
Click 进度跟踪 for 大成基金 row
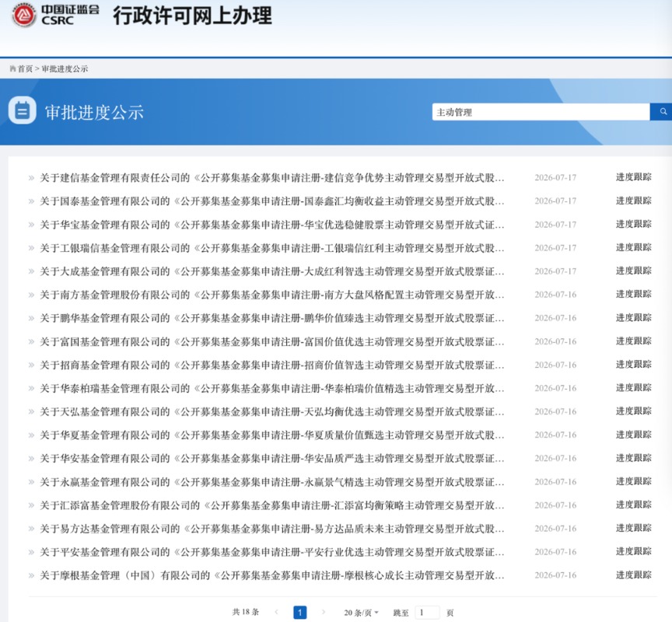(633, 271)
